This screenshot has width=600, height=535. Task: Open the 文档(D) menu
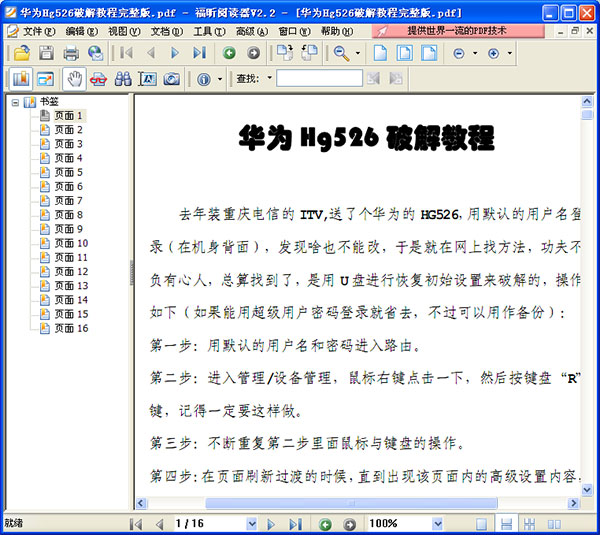[x=166, y=31]
